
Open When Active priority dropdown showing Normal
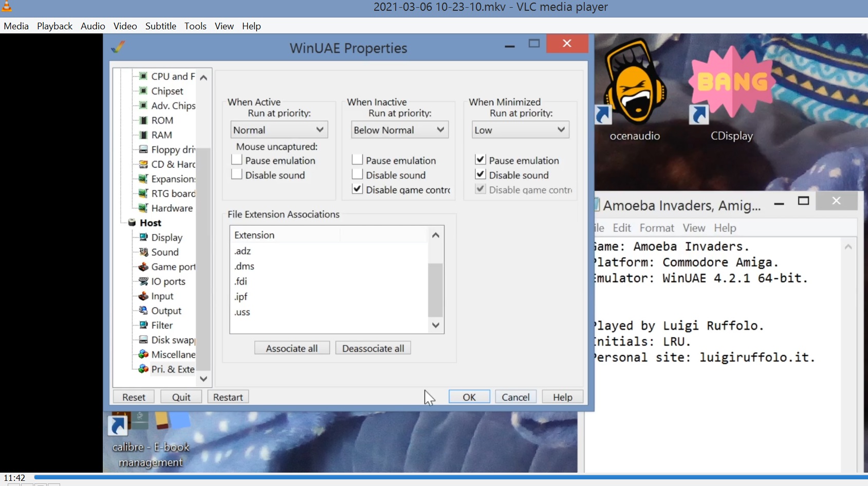pyautogui.click(x=279, y=130)
